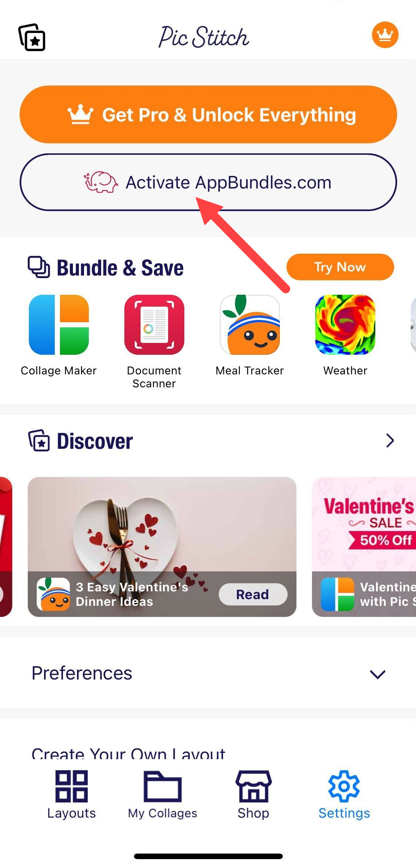The image size is (416, 868).
Task: Tap Activate AppBundles.com button
Action: pyautogui.click(x=208, y=182)
